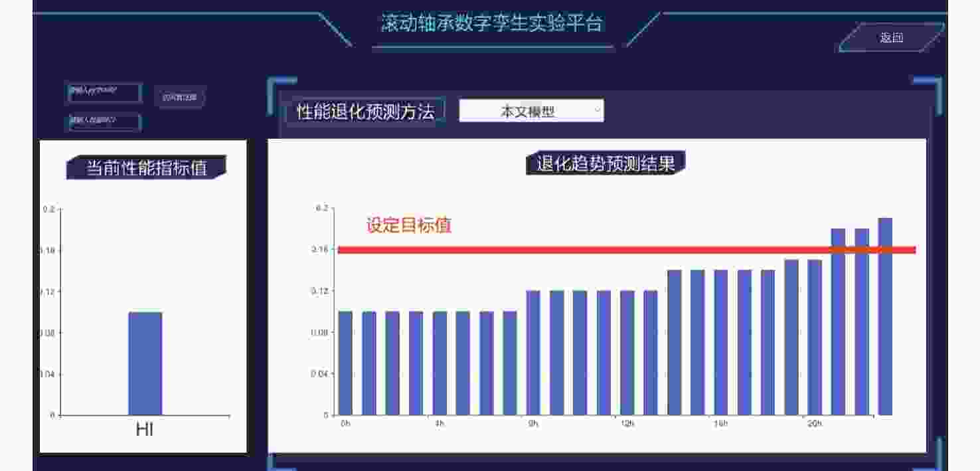Image resolution: width=980 pixels, height=471 pixels.
Task: Click the upper input field at top left
Action: pyautogui.click(x=104, y=93)
